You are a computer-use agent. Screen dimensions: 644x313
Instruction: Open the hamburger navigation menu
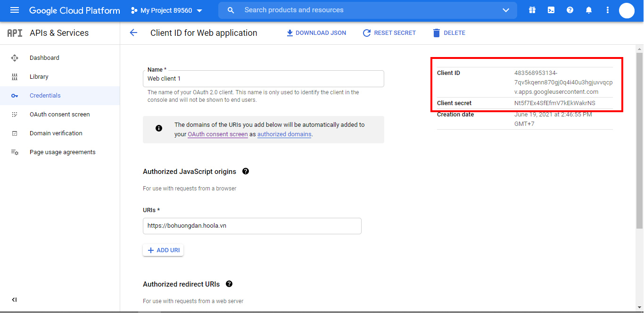click(x=15, y=10)
